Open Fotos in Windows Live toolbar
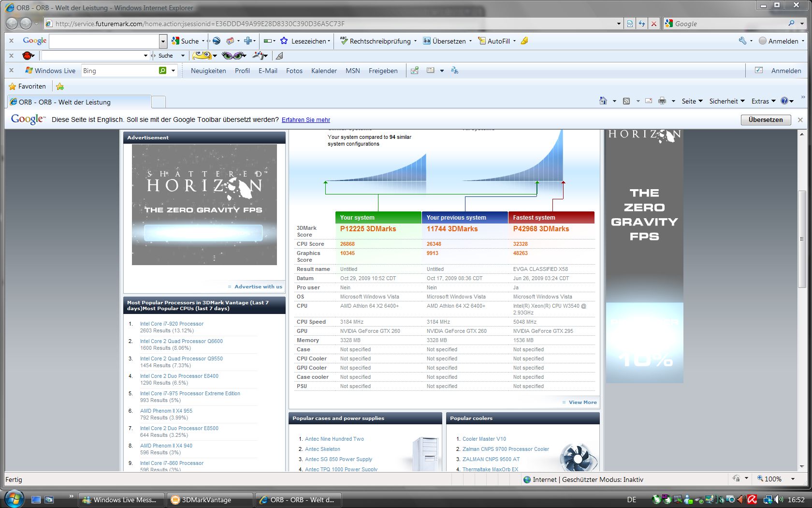Image resolution: width=812 pixels, height=508 pixels. click(x=294, y=71)
